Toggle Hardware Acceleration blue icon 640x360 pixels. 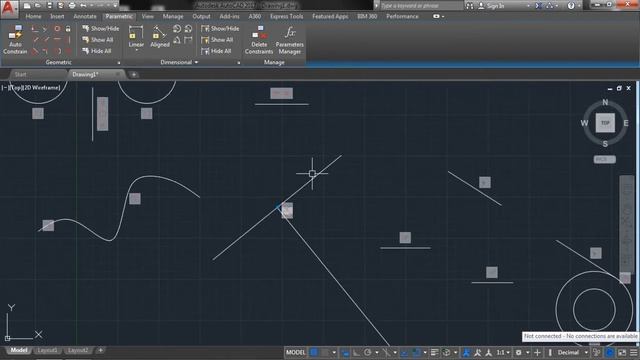point(610,353)
